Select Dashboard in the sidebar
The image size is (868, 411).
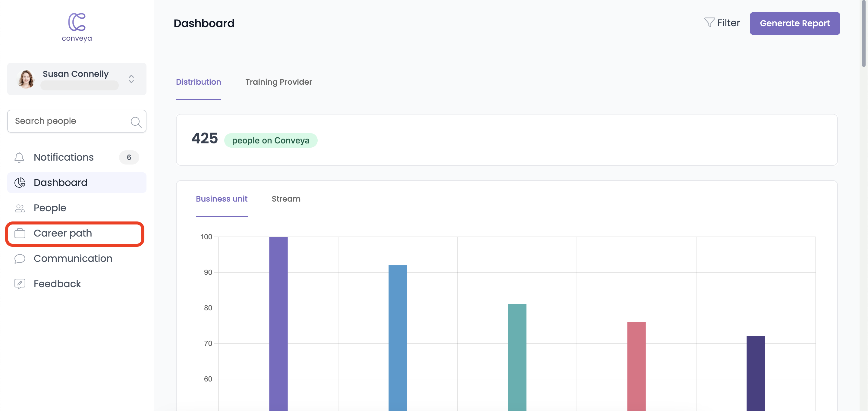coord(77,183)
